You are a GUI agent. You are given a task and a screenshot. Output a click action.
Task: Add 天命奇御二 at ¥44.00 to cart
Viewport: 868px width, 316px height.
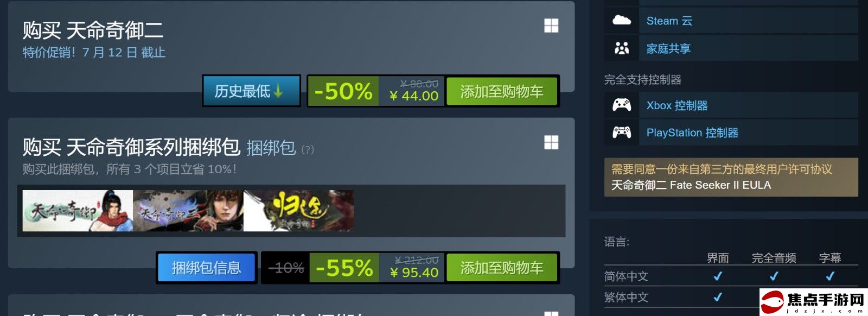(502, 91)
